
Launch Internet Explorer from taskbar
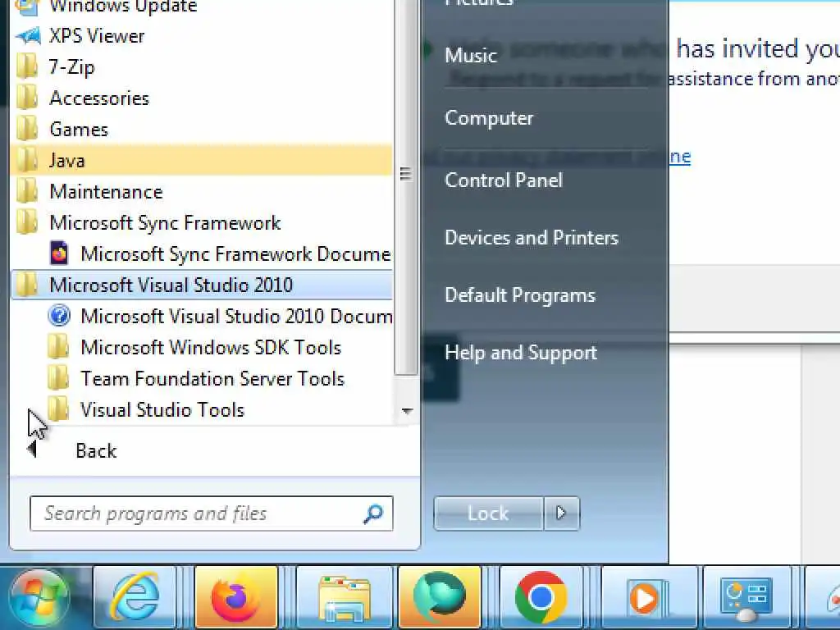point(135,597)
